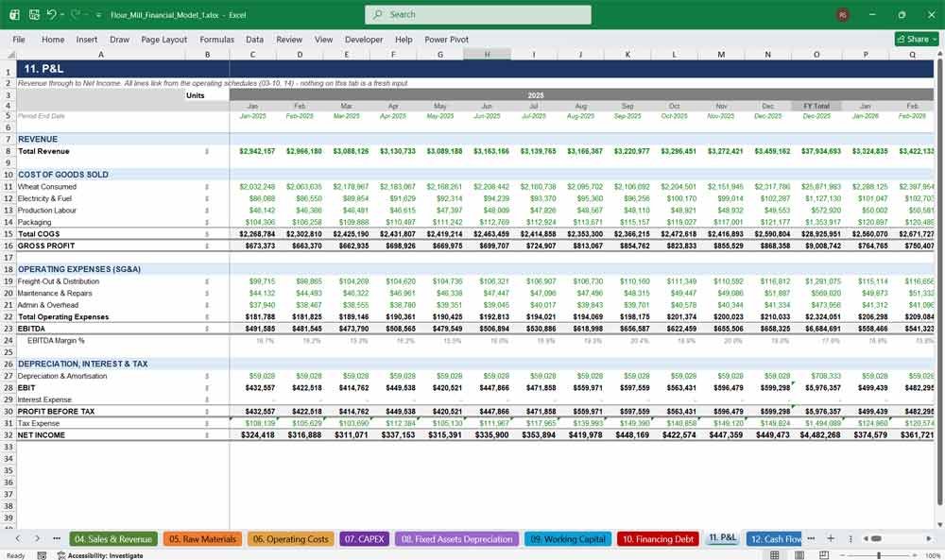Screen dimensions: 945x560
Task: Switch to the Home ribbon tab
Action: point(53,39)
